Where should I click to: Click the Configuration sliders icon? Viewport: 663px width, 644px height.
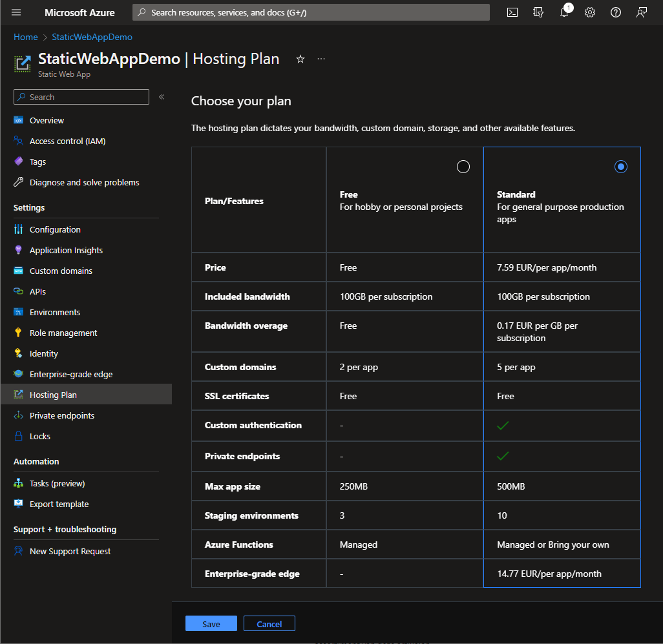pos(18,229)
